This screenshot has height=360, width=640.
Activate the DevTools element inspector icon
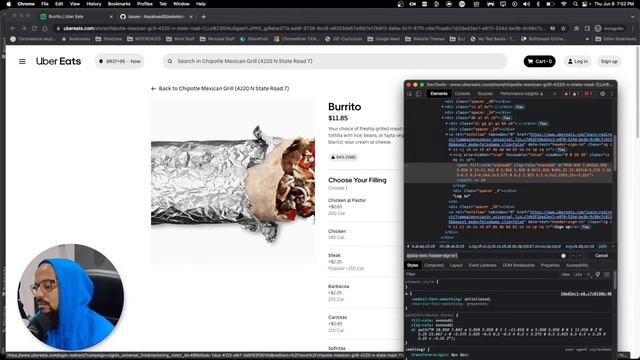[410, 94]
